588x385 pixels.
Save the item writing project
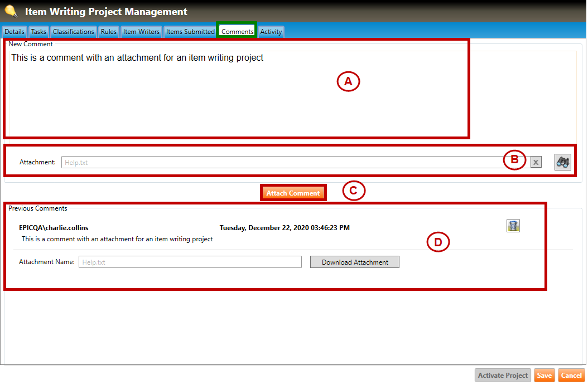(x=544, y=376)
